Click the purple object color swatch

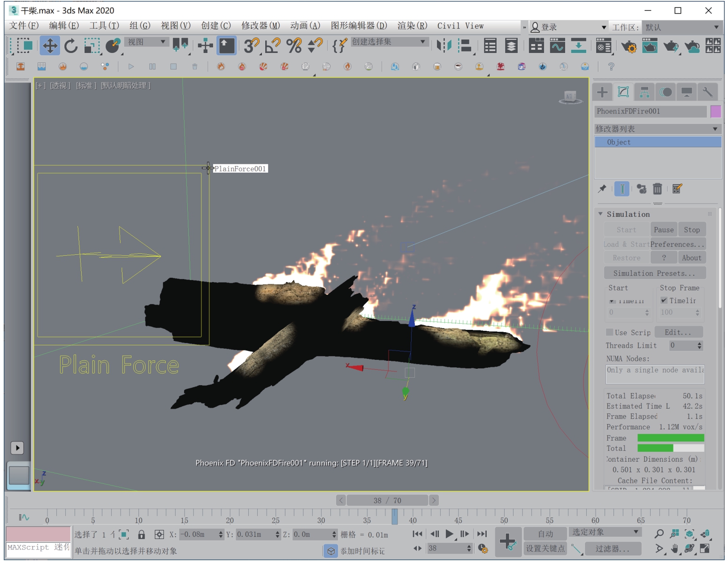click(715, 111)
